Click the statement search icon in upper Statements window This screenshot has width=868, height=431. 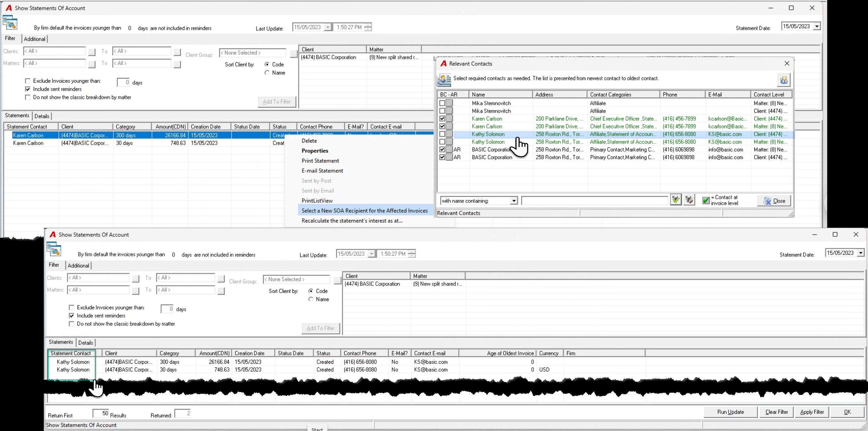10,23
